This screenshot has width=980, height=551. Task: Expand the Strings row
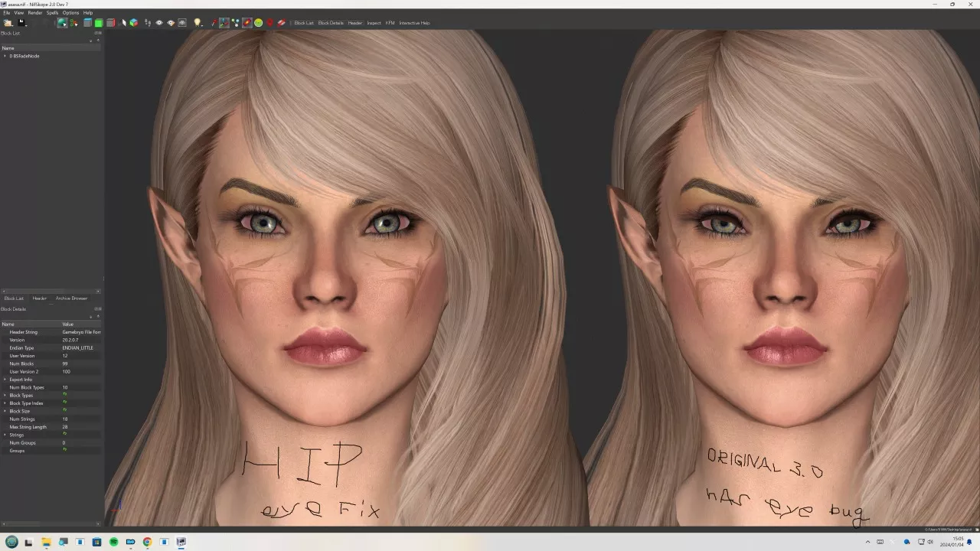click(x=5, y=435)
